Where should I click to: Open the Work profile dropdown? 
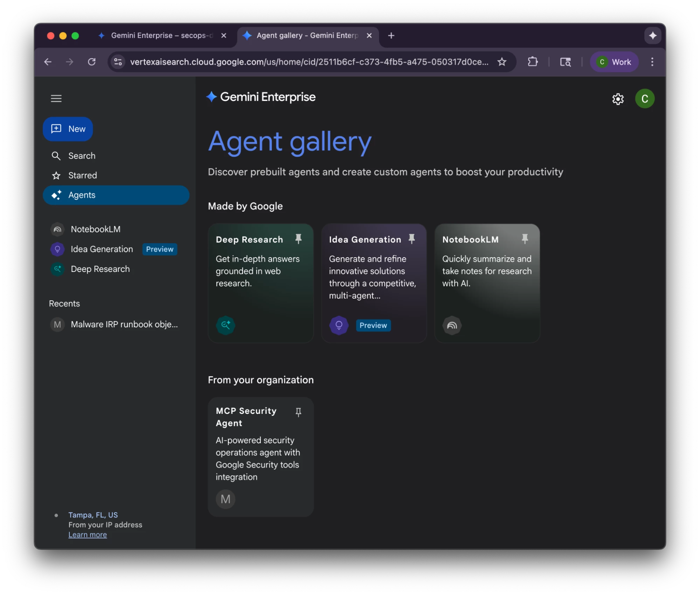pyautogui.click(x=615, y=62)
